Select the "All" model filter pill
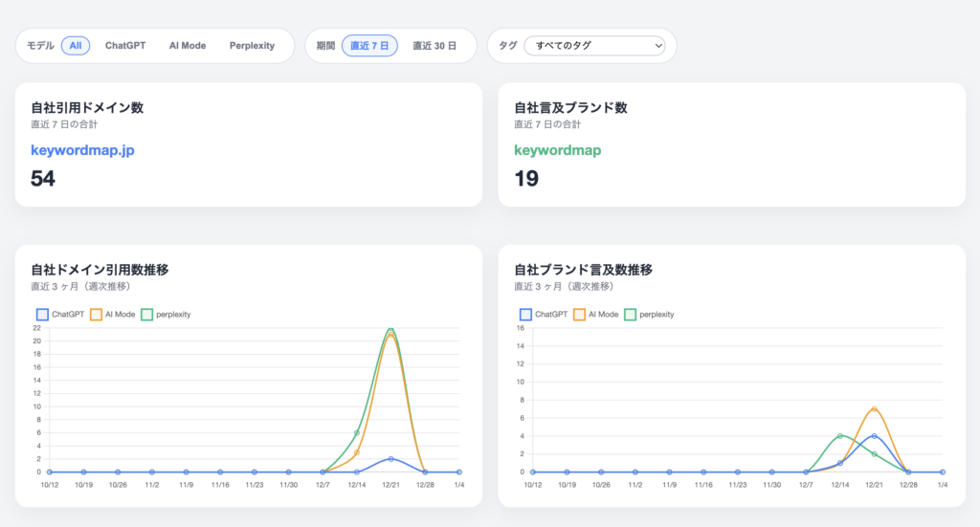This screenshot has width=980, height=527. [x=76, y=45]
